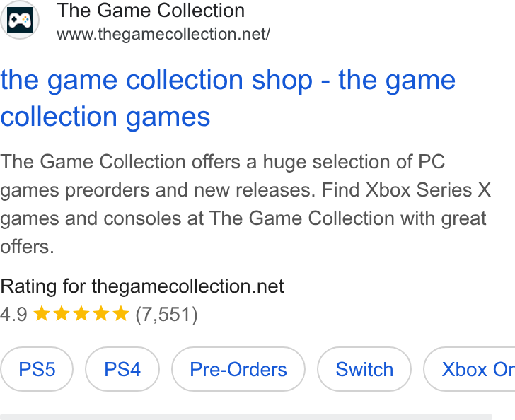515x420 pixels.
Task: Open the PS5 sitelink chip
Action: [x=37, y=369]
